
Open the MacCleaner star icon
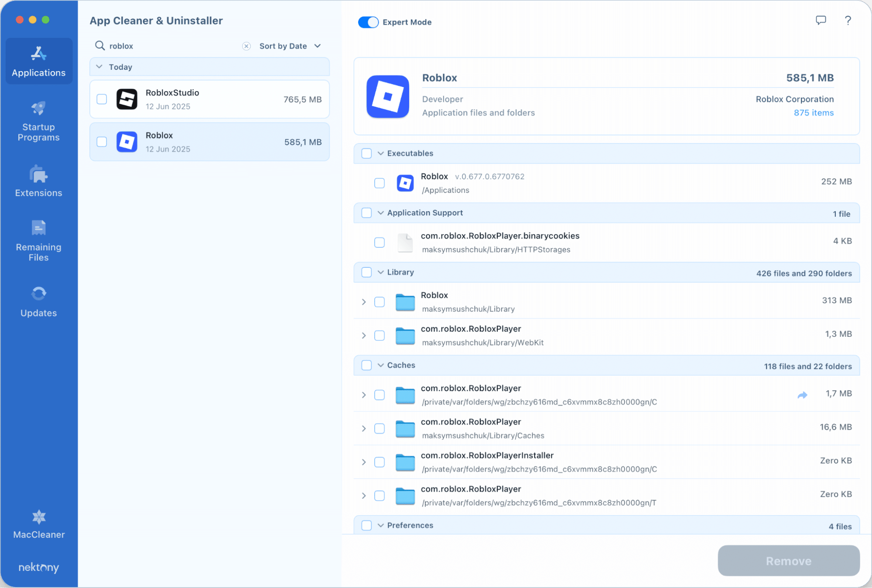pyautogui.click(x=38, y=517)
